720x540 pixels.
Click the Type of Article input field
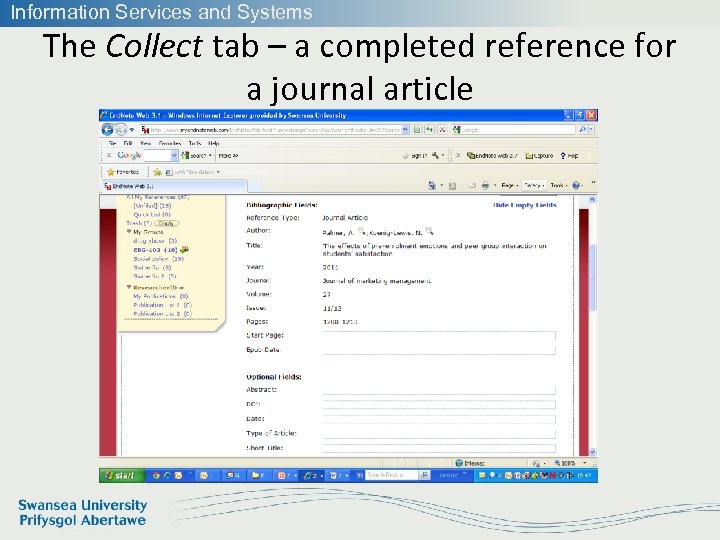[x=439, y=433]
